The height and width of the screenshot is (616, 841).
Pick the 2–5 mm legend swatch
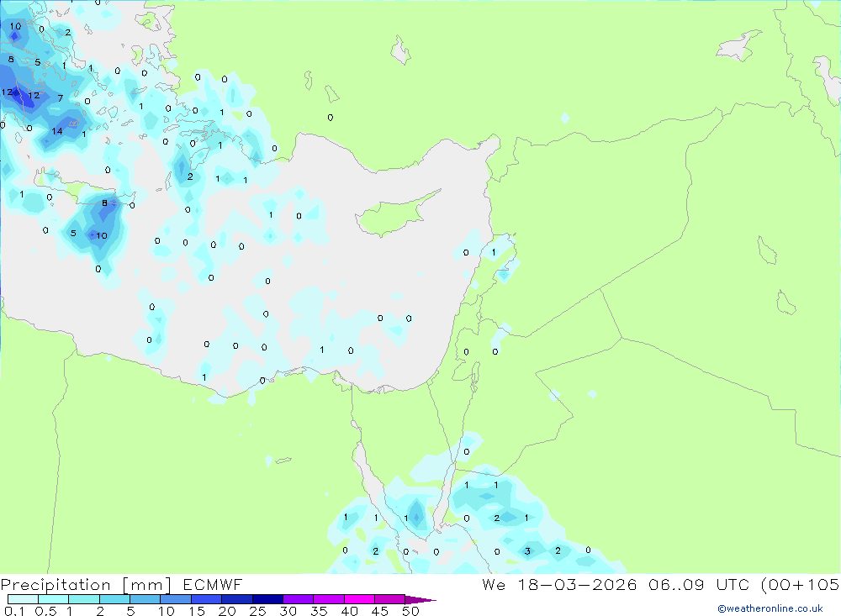[114, 599]
